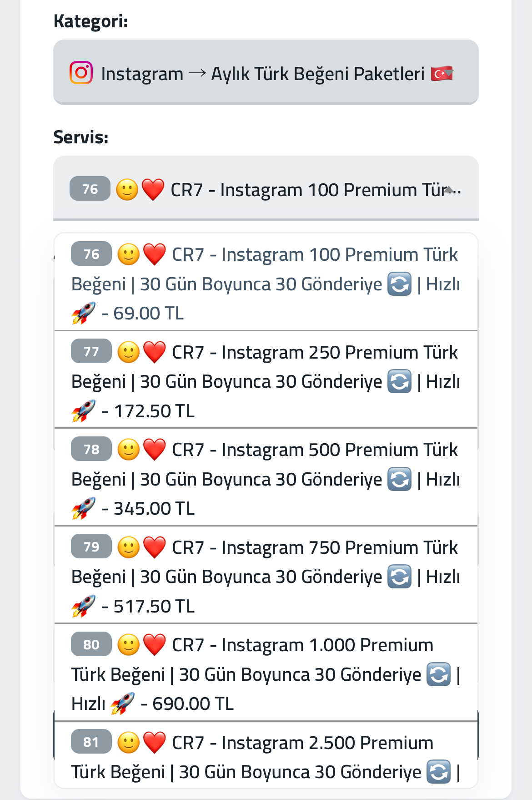This screenshot has height=800, width=532.
Task: Click the rocket icon beside 690.00 TL
Action: [x=122, y=704]
